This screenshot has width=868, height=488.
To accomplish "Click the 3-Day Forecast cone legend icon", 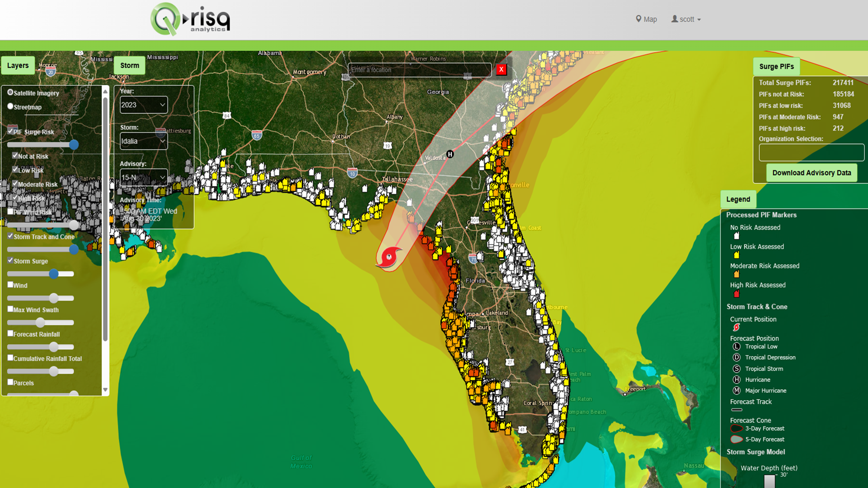I will [x=737, y=429].
